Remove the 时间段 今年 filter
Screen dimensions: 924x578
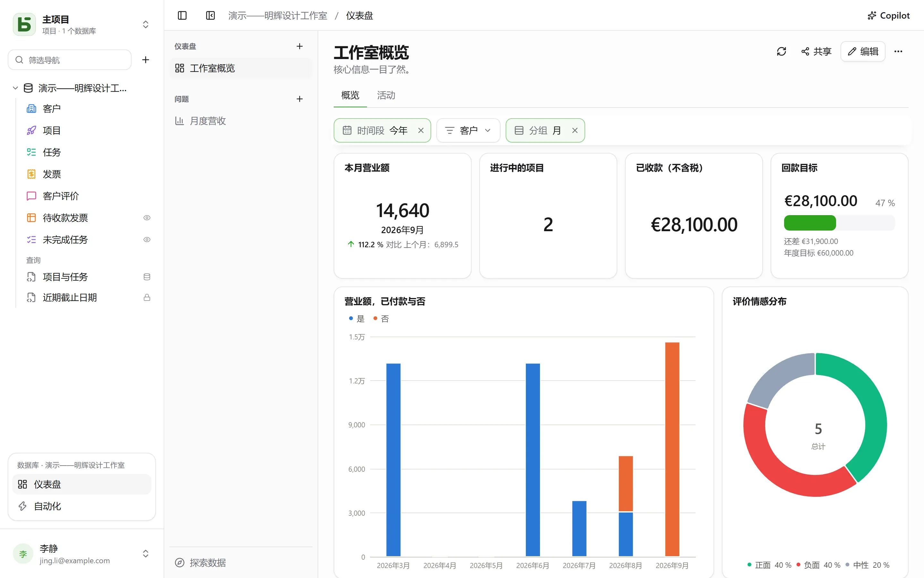tap(421, 130)
